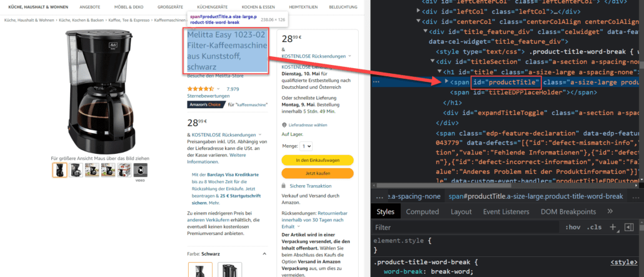Open the Küche, Haushalt & Wohnen nav item
This screenshot has width=644, height=277.
pyautogui.click(x=38, y=8)
